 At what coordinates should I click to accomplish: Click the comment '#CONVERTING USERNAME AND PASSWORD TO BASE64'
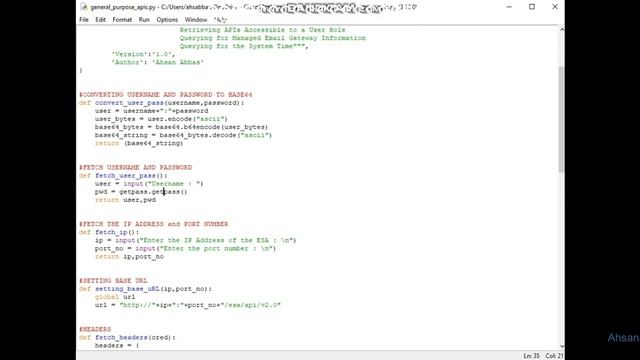166,95
